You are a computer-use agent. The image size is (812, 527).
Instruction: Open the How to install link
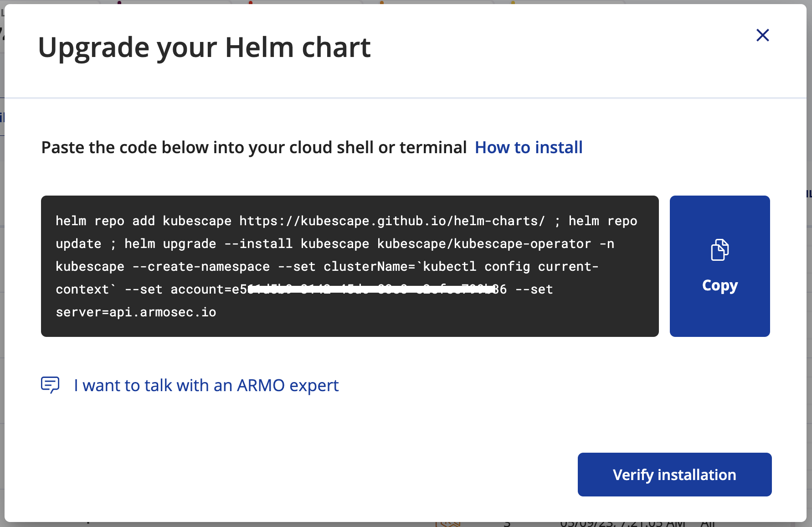point(529,147)
